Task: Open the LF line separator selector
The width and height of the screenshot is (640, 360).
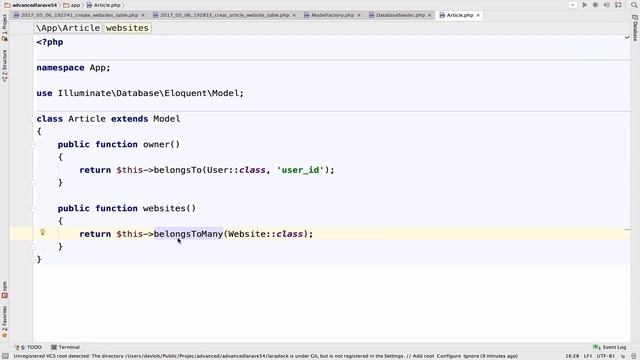Action: pos(588,356)
